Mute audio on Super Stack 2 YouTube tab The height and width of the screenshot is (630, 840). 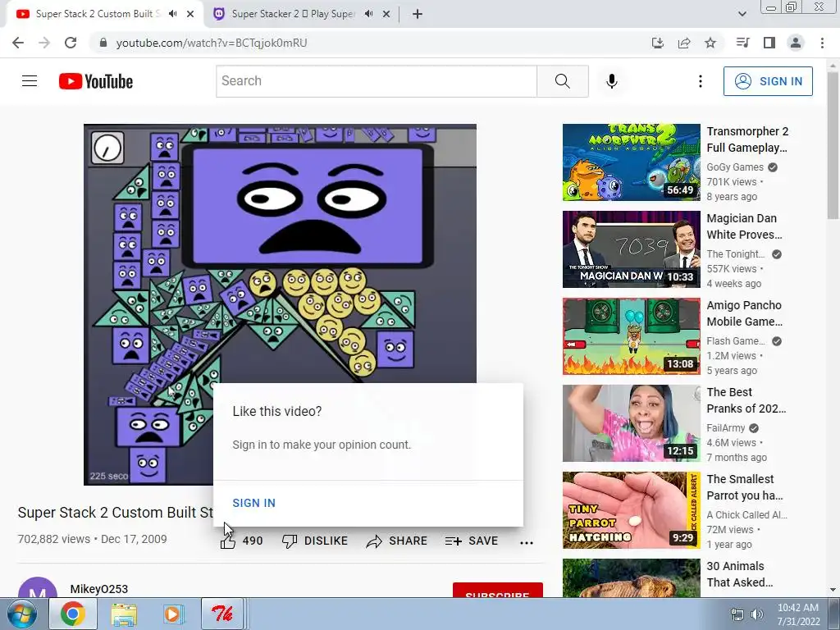(x=172, y=14)
